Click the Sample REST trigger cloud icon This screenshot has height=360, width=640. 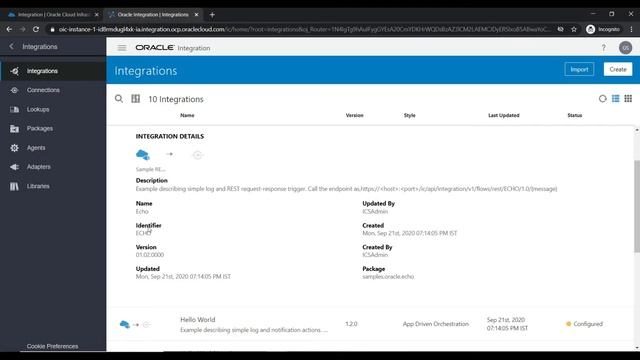[x=143, y=155]
